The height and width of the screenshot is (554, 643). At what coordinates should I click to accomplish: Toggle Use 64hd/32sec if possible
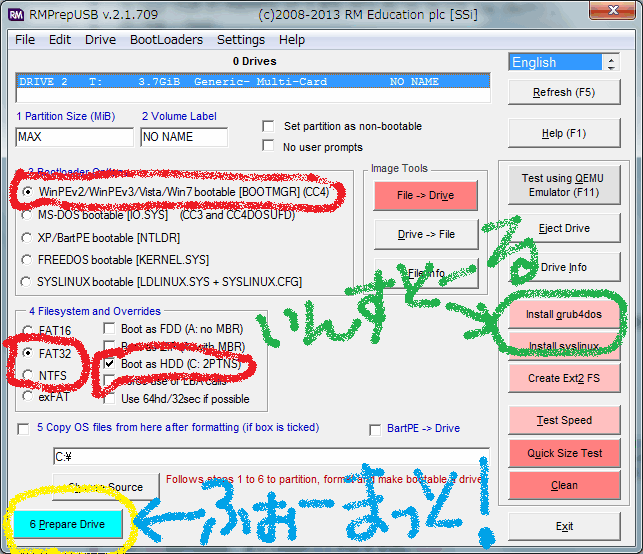click(109, 399)
